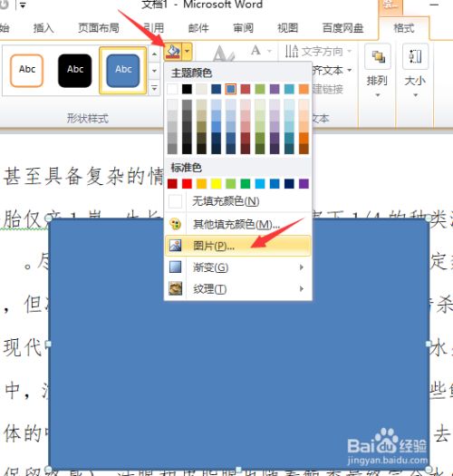This screenshot has width=453, height=476.
Task: Pick standard dark navy swatch
Action: coord(289,184)
